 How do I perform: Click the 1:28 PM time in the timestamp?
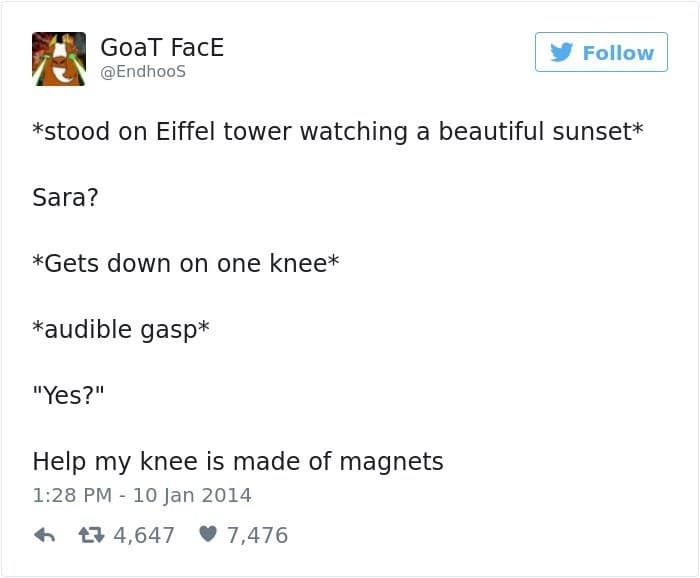coord(64,495)
